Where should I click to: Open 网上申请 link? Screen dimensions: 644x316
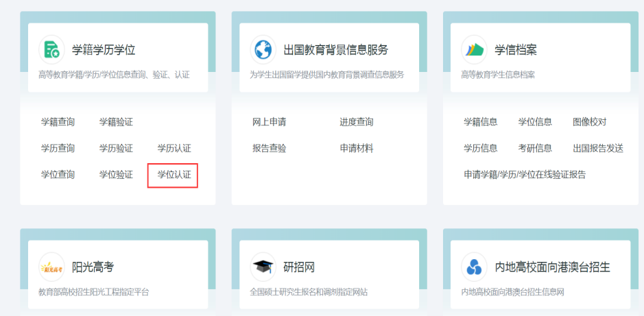[x=269, y=122]
